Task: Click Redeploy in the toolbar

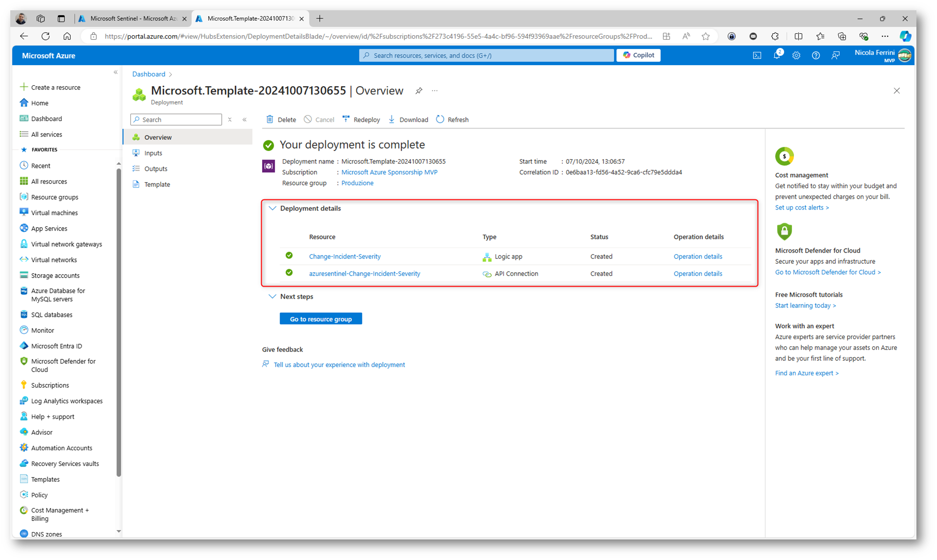Action: point(361,119)
